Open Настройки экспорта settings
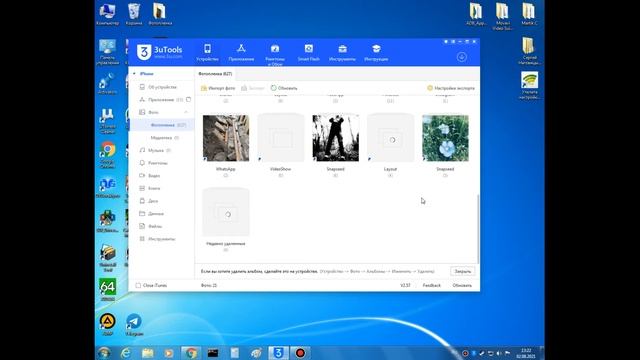Viewport: 640px width, 360px height. point(451,88)
